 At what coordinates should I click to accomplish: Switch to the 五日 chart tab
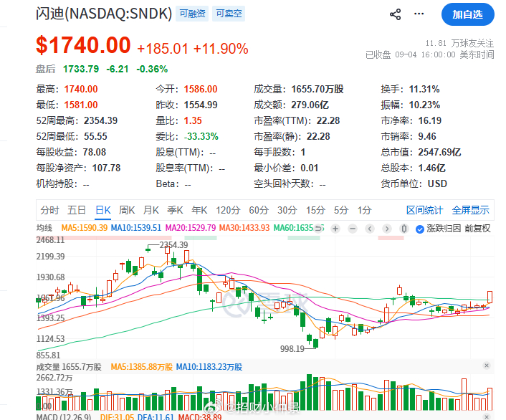pos(77,211)
